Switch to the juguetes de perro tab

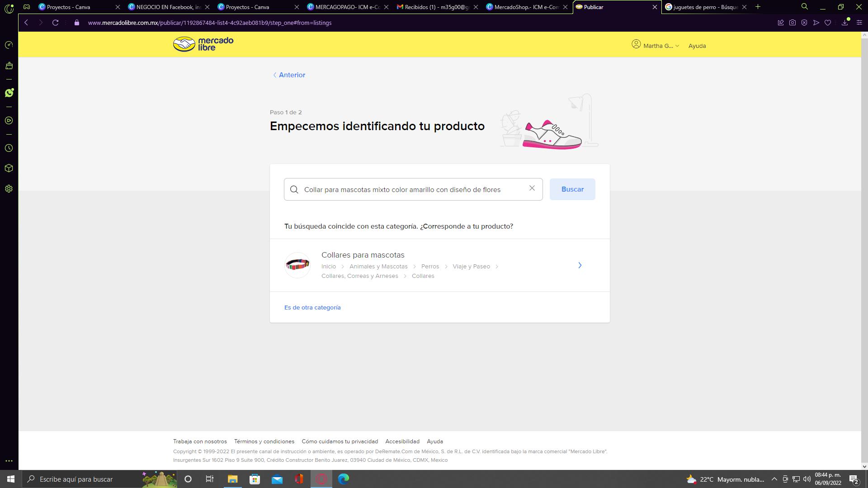(x=705, y=7)
